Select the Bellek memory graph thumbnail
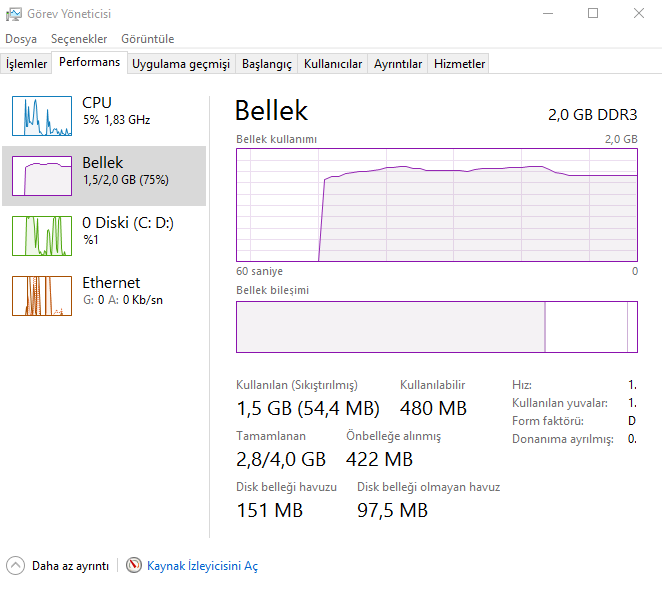662x589 pixels. click(x=42, y=176)
